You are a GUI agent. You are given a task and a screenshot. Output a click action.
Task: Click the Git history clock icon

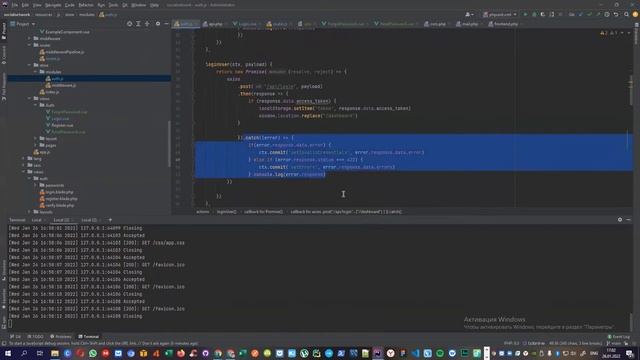tap(607, 14)
